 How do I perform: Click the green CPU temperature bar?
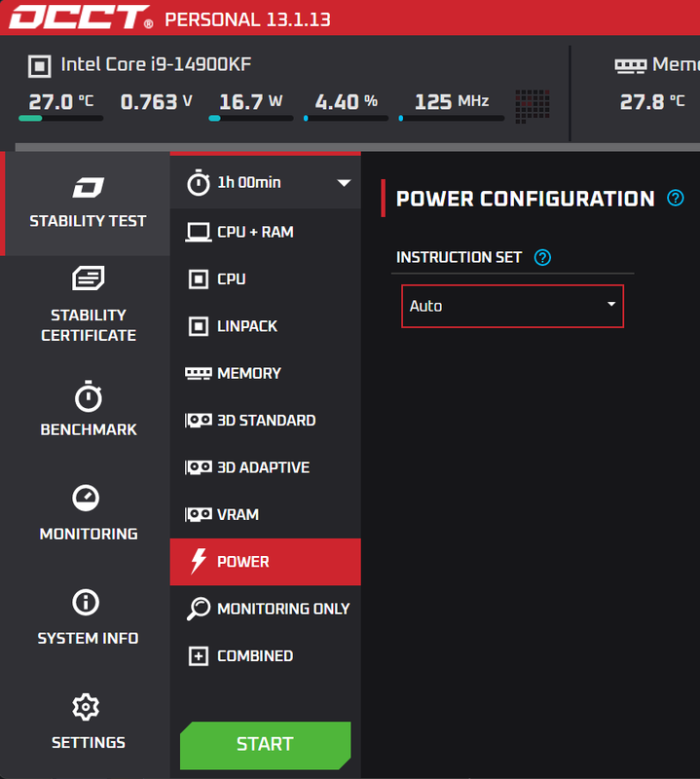pos(60,118)
